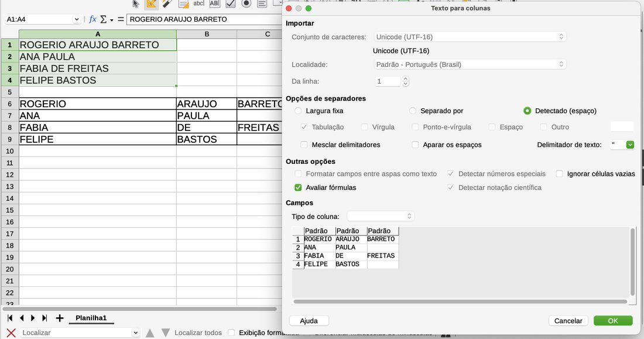644x339 pixels.
Task: Open the Localidade dropdown
Action: (470, 64)
